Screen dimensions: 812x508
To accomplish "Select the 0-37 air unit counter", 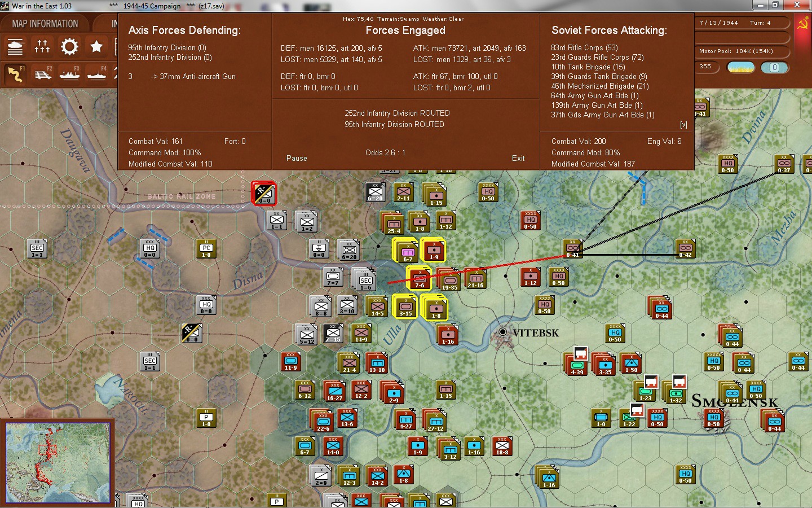I will (x=784, y=164).
